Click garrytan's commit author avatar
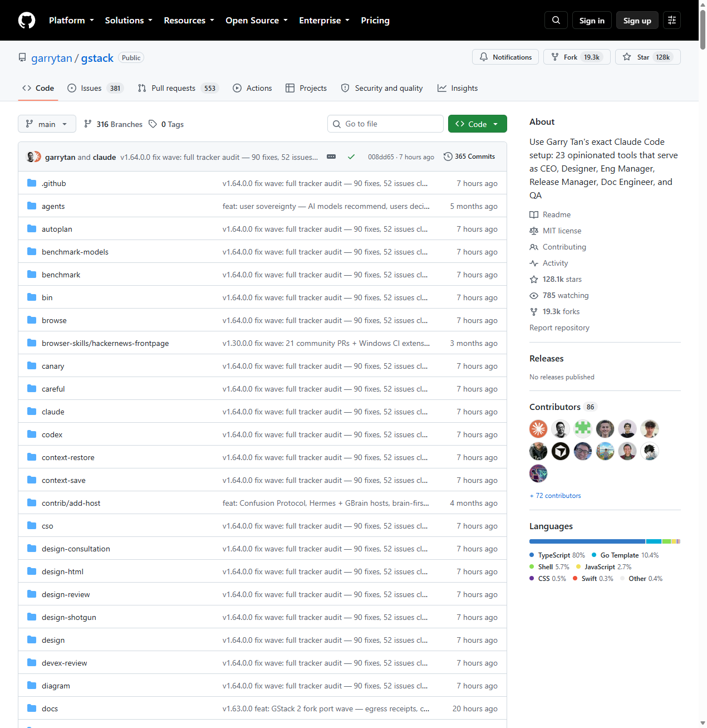Viewport: 707px width, 728px height. coord(31,157)
